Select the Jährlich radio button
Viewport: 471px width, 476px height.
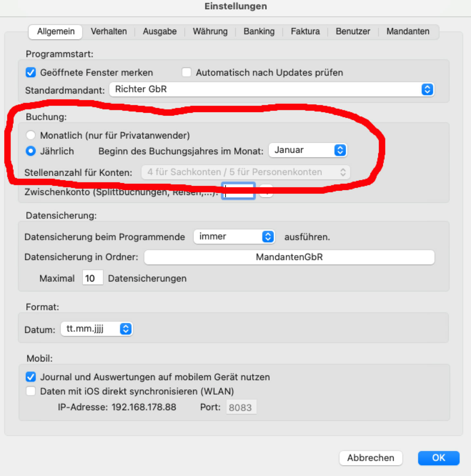click(31, 151)
